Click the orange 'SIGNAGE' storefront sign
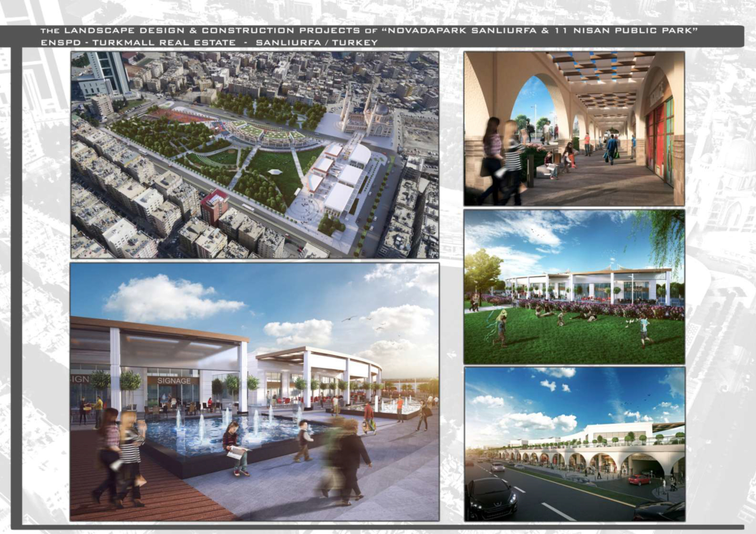This screenshot has height=534, width=756. point(173,381)
